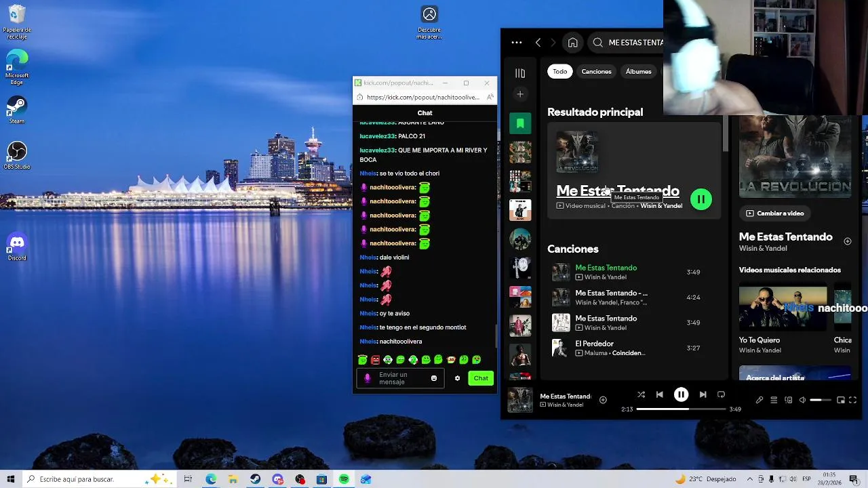
Task: Click now playing album thumbnail
Action: click(x=520, y=400)
